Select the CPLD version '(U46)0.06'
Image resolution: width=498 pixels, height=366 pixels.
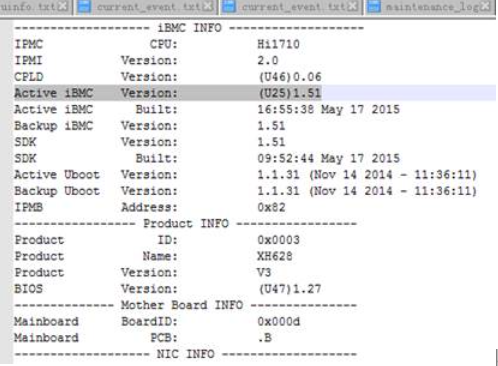290,77
